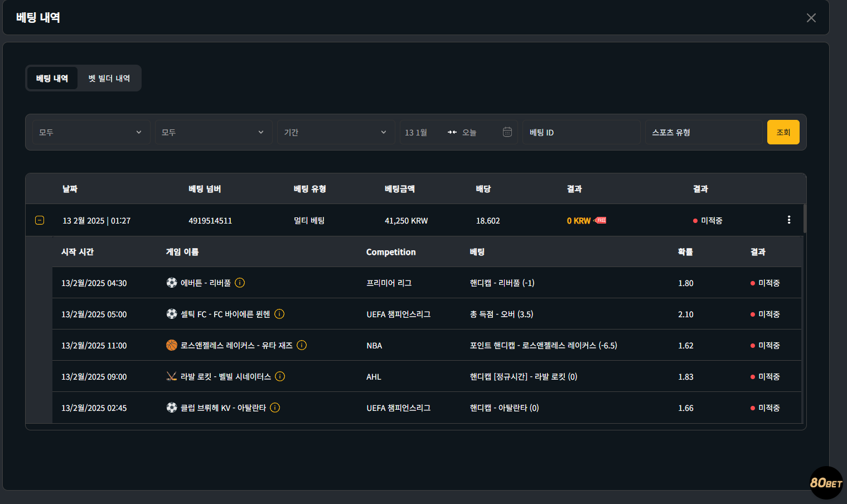847x504 pixels.
Task: Open the three-dot menu for bet 4919514511
Action: point(789,220)
